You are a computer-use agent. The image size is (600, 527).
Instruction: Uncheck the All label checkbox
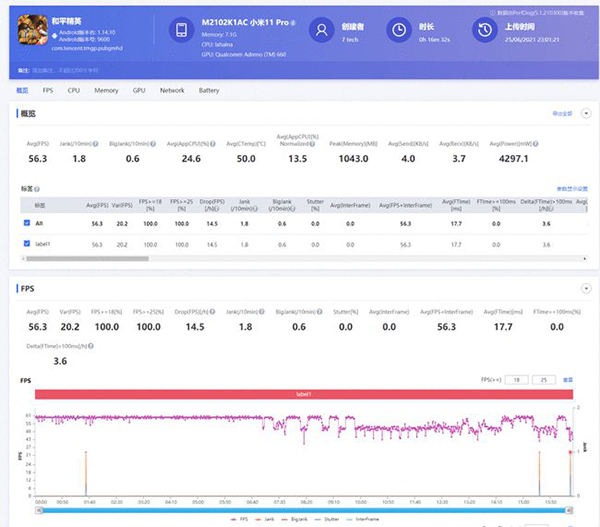point(27,224)
